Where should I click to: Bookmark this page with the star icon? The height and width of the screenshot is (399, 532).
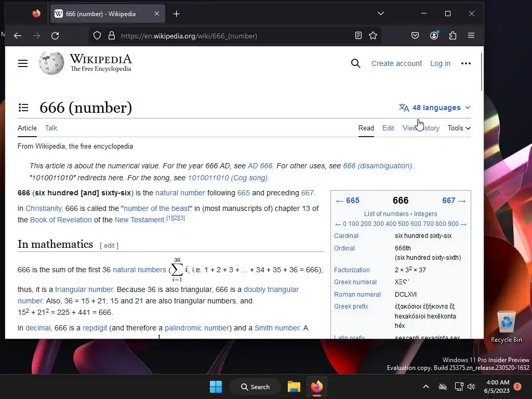pyautogui.click(x=373, y=35)
